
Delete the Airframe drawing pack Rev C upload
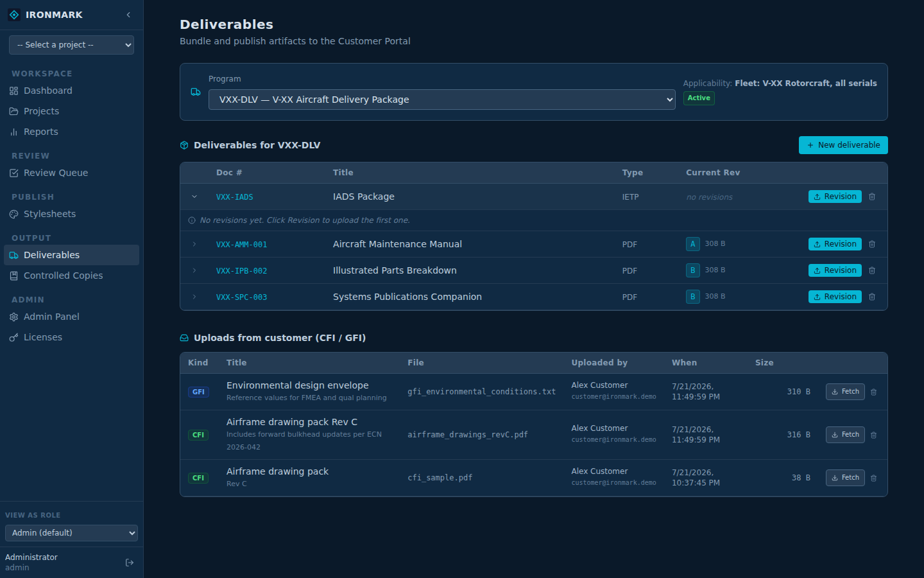[x=874, y=435]
